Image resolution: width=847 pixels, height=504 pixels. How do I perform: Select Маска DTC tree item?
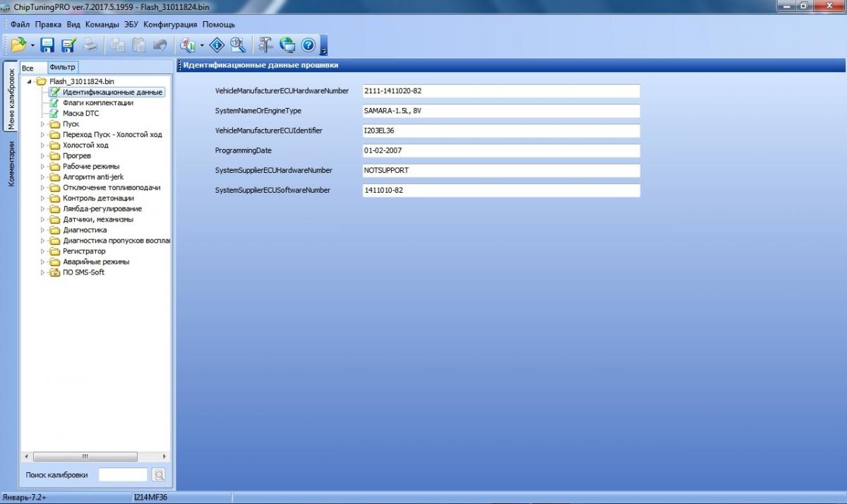coord(81,113)
